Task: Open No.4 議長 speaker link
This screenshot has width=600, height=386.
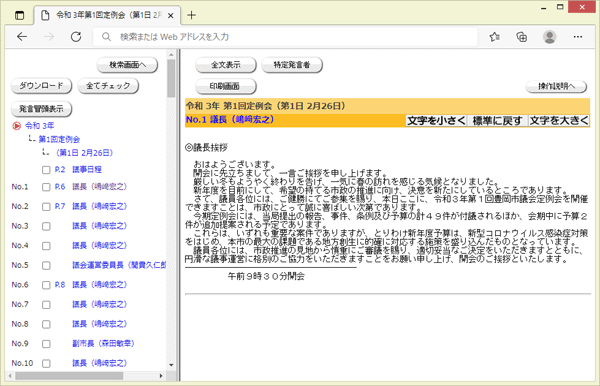Action: 99,245
